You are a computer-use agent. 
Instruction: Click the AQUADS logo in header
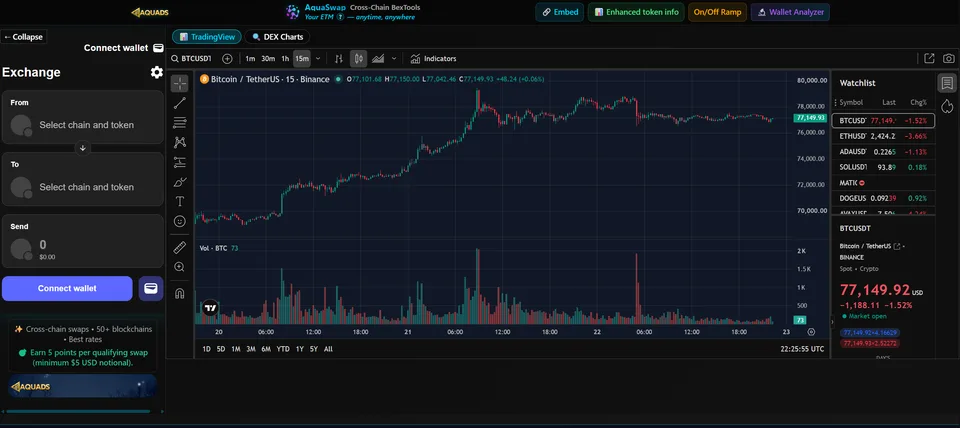149,12
